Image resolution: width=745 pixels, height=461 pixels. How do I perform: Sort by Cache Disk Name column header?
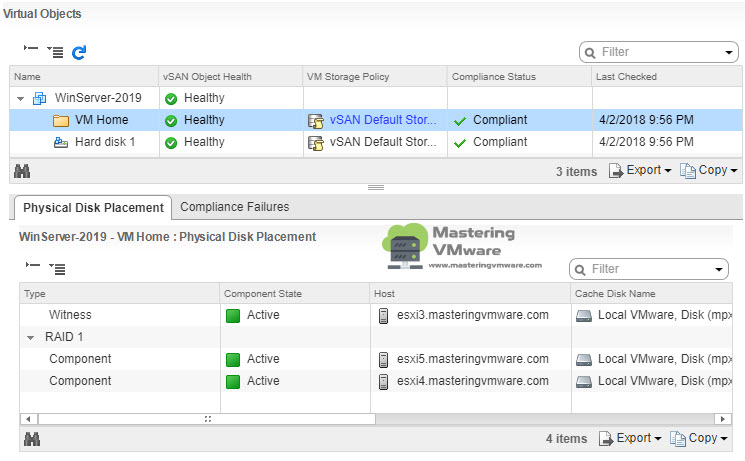651,294
